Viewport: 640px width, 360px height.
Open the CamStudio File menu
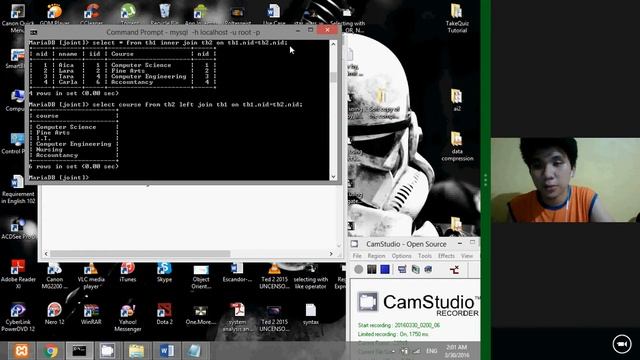(x=357, y=256)
